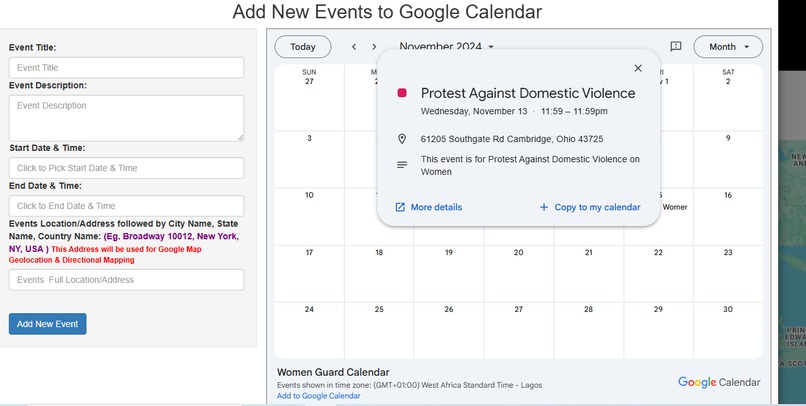The image size is (806, 406).
Task: Open the Month view dropdown
Action: pos(728,47)
